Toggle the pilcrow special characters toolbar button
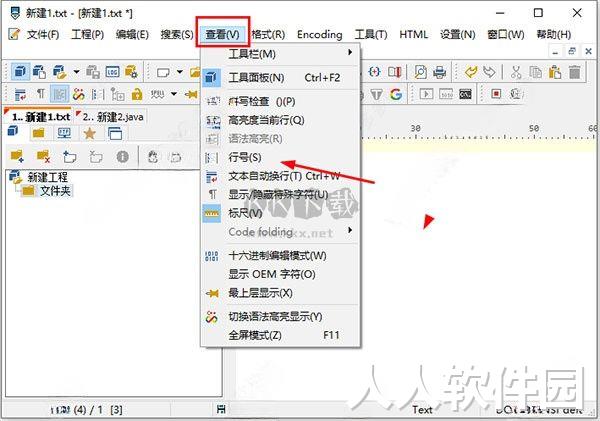Screen dimensions: 600x421 coord(40,94)
